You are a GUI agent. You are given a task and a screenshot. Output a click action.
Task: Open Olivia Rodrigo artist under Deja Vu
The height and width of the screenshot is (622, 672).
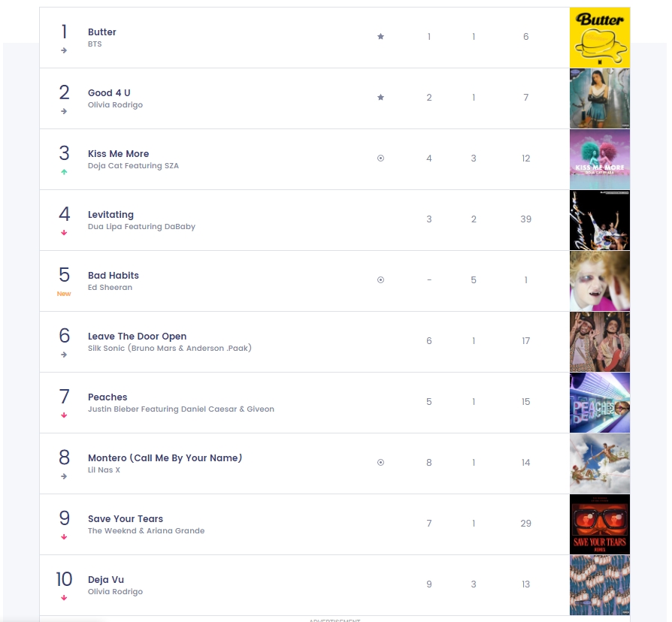(115, 592)
